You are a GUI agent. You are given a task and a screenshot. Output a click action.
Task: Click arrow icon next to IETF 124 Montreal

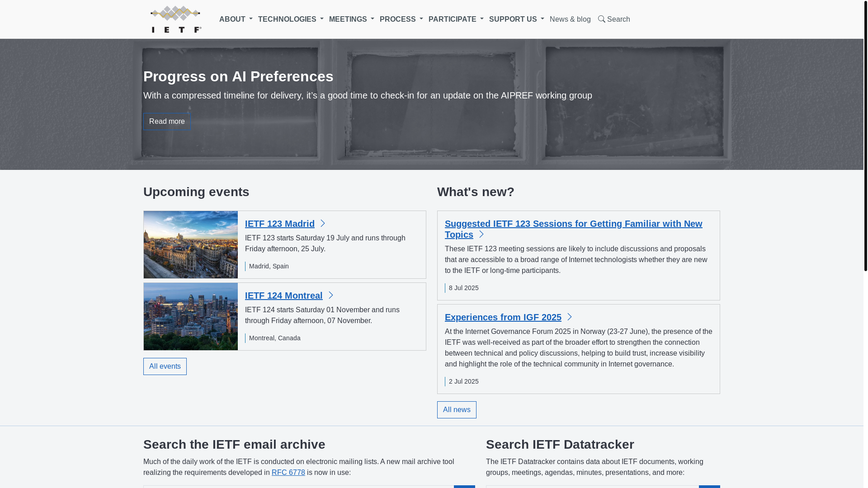click(331, 296)
